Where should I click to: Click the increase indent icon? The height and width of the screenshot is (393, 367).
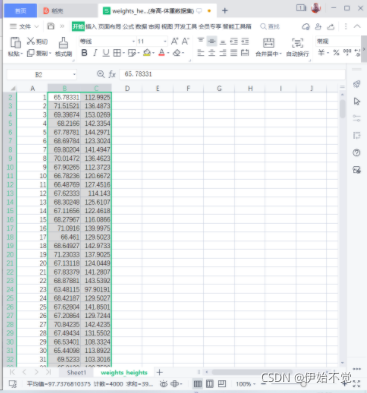[245, 41]
